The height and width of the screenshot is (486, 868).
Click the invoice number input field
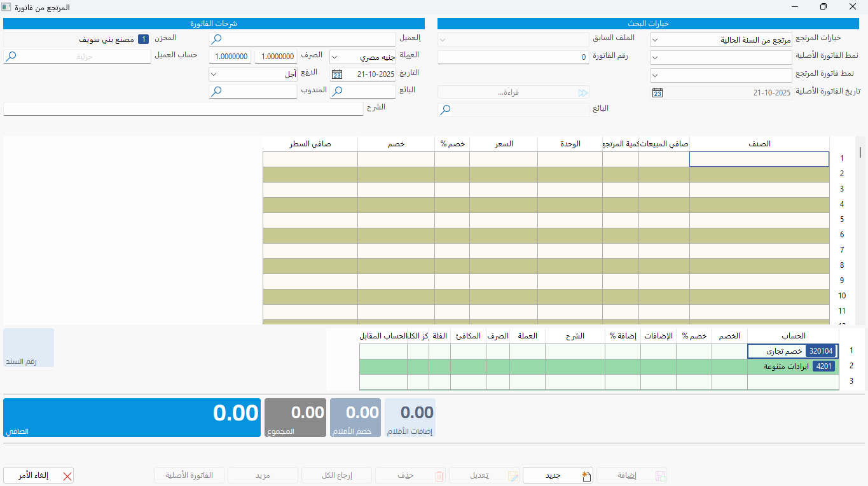click(513, 57)
